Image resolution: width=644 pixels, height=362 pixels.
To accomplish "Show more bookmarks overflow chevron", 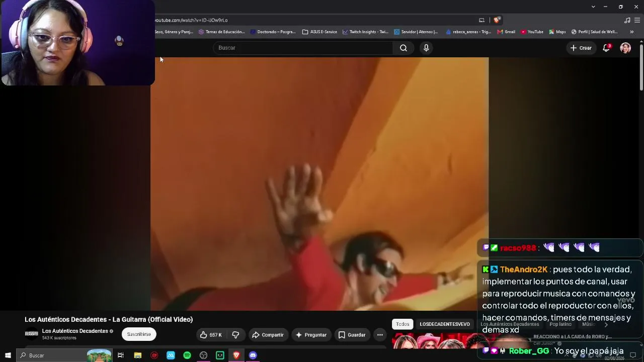I will (631, 32).
